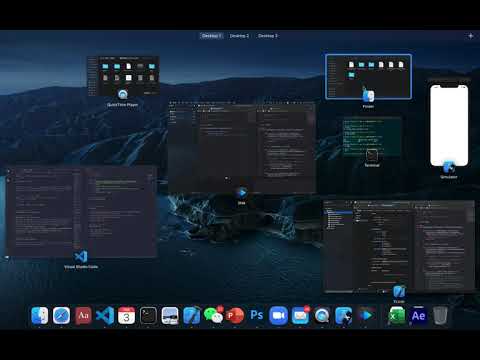
Task: Open Mail from the Dock
Action: tap(300, 315)
